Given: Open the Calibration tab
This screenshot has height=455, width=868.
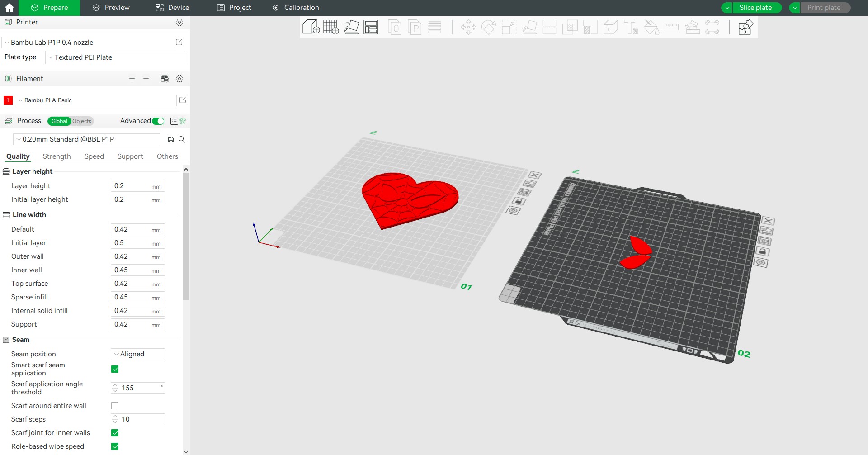Looking at the screenshot, I should pos(296,8).
